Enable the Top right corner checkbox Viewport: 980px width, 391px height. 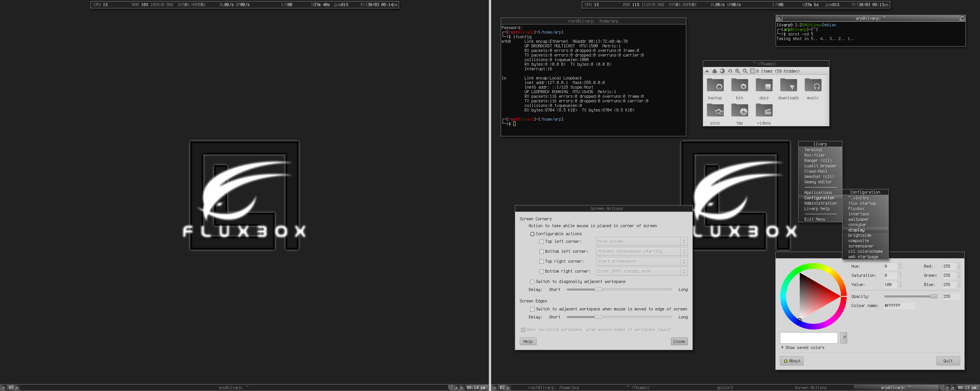pos(541,262)
